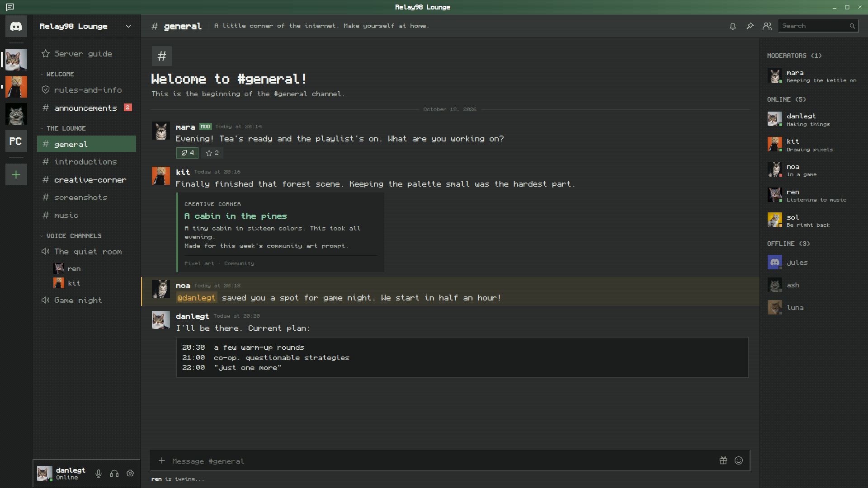Click the add a server plus icon
This screenshot has height=488, width=868.
pos(16,174)
